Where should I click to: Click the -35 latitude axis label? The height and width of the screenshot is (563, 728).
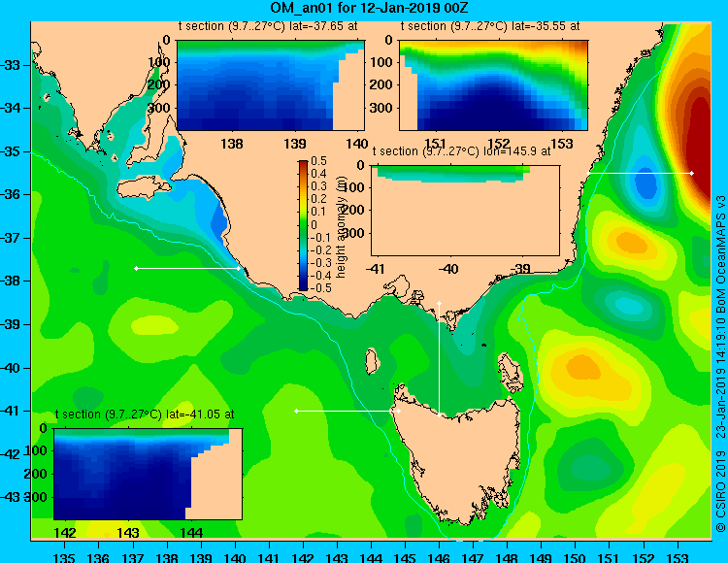[x=11, y=151]
